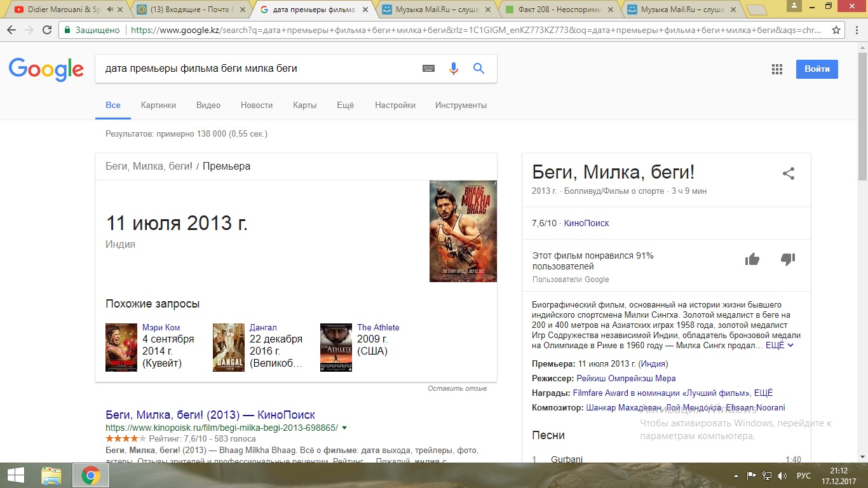Open the Chrome menu
Viewport: 868px width, 488px height.
click(x=857, y=30)
